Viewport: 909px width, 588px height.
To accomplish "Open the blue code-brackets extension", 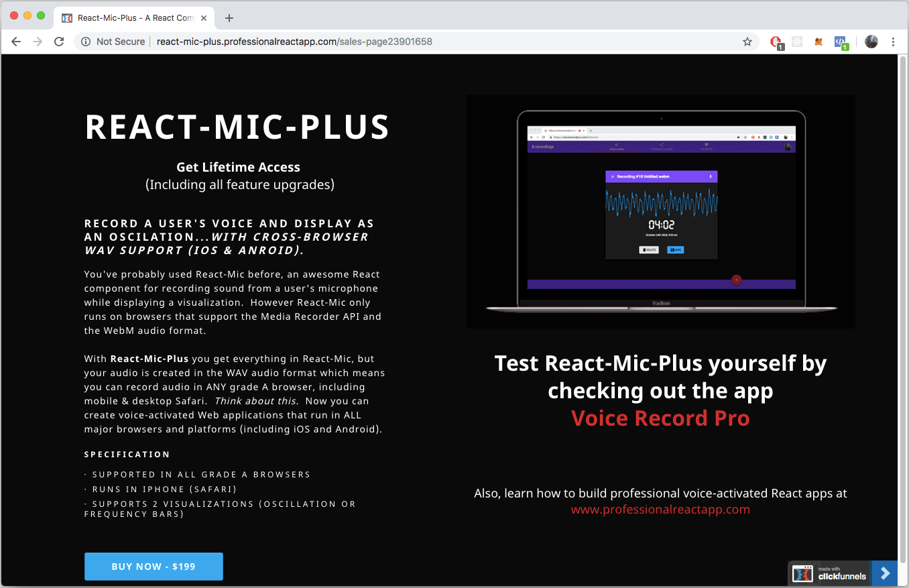I will tap(841, 42).
